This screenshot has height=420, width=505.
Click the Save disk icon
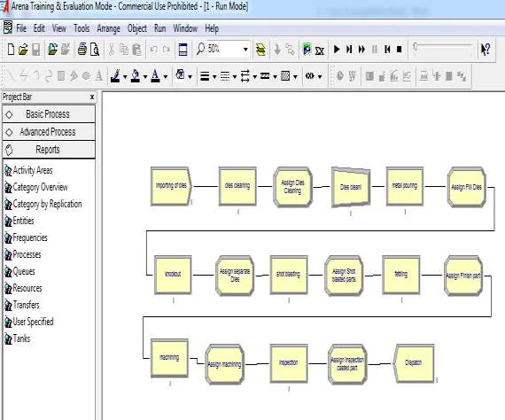pyautogui.click(x=35, y=50)
